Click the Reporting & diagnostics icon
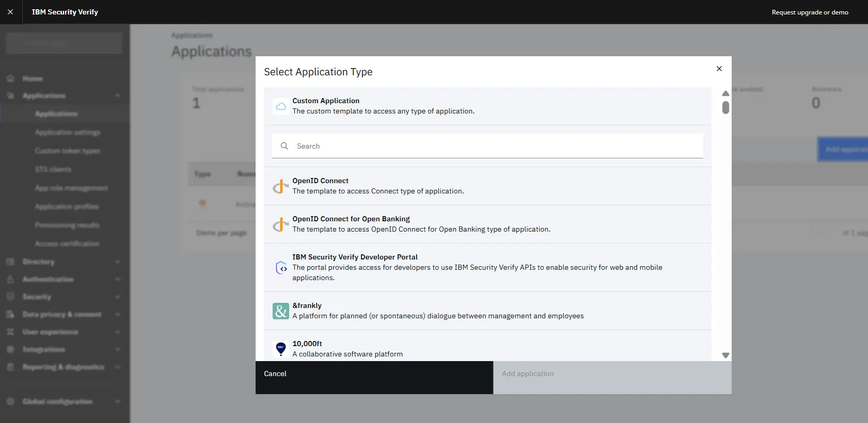This screenshot has width=868, height=423. pyautogui.click(x=10, y=367)
